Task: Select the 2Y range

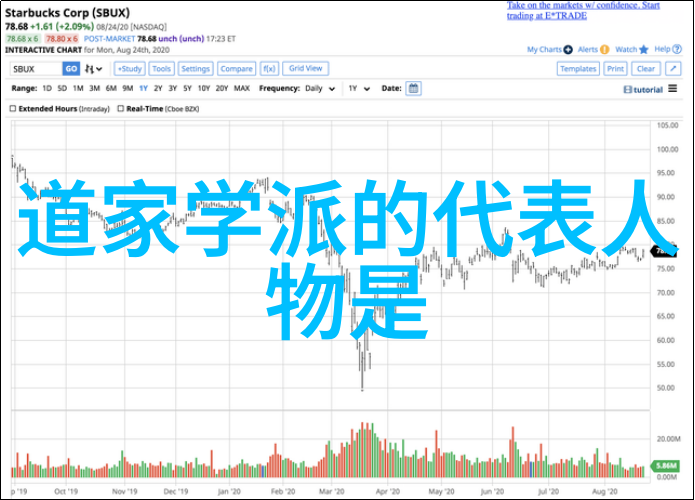Action: pyautogui.click(x=158, y=88)
